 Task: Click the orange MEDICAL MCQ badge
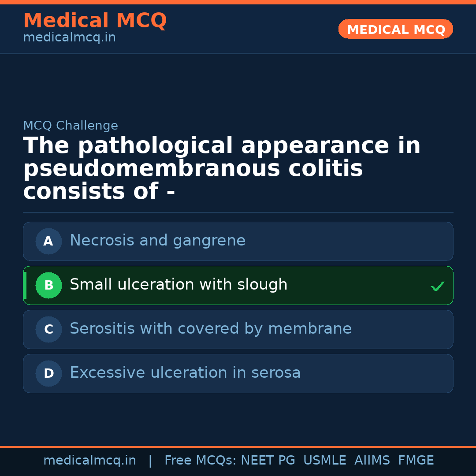pyautogui.click(x=395, y=29)
